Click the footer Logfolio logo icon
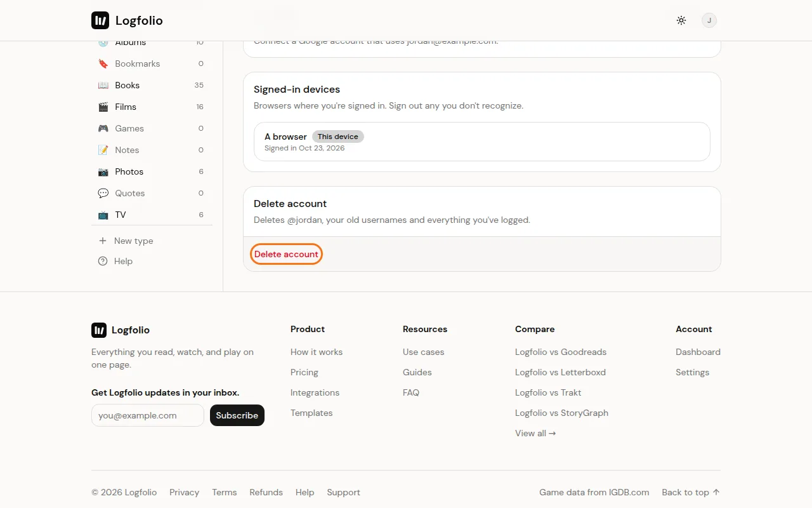Screen dimensions: 812x508 tap(99, 330)
